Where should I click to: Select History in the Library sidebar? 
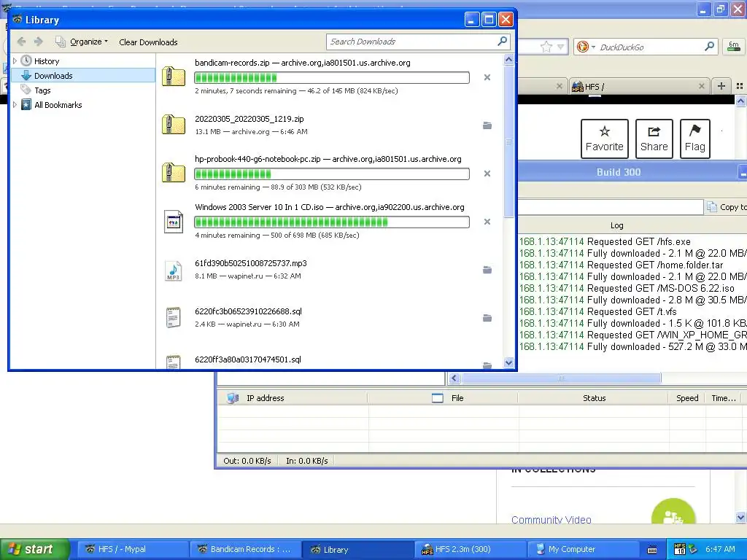[x=47, y=61]
